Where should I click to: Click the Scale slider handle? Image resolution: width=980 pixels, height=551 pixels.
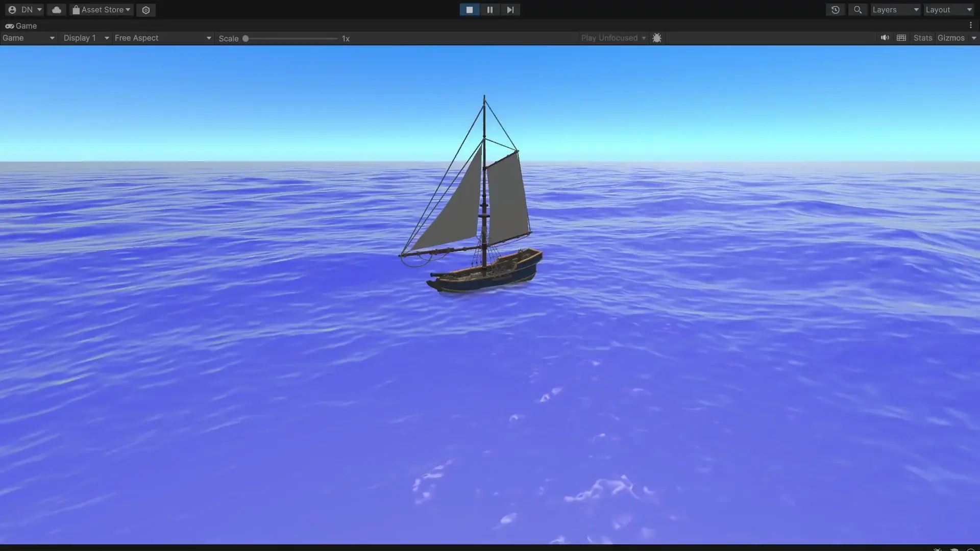click(246, 38)
